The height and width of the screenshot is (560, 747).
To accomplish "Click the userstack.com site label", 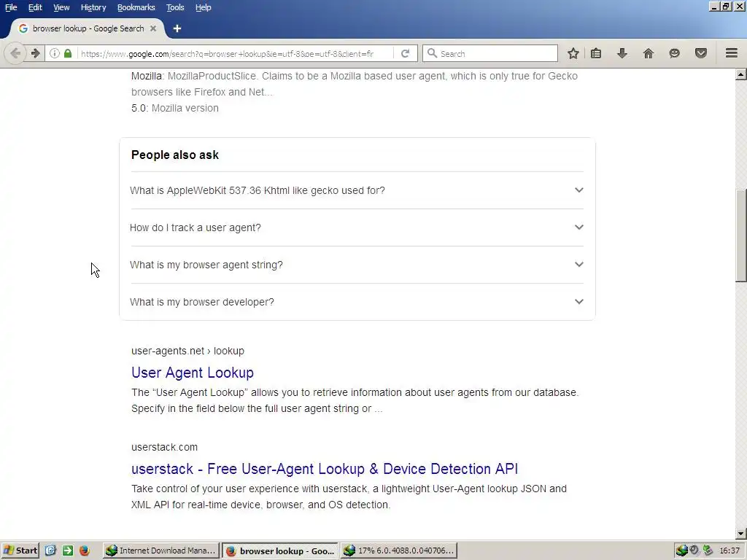I will click(164, 447).
